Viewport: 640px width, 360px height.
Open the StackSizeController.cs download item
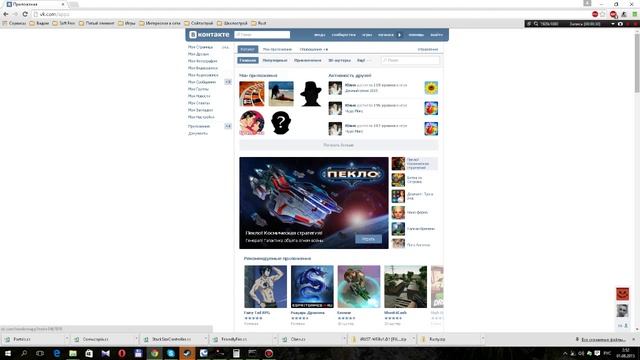tap(171, 339)
